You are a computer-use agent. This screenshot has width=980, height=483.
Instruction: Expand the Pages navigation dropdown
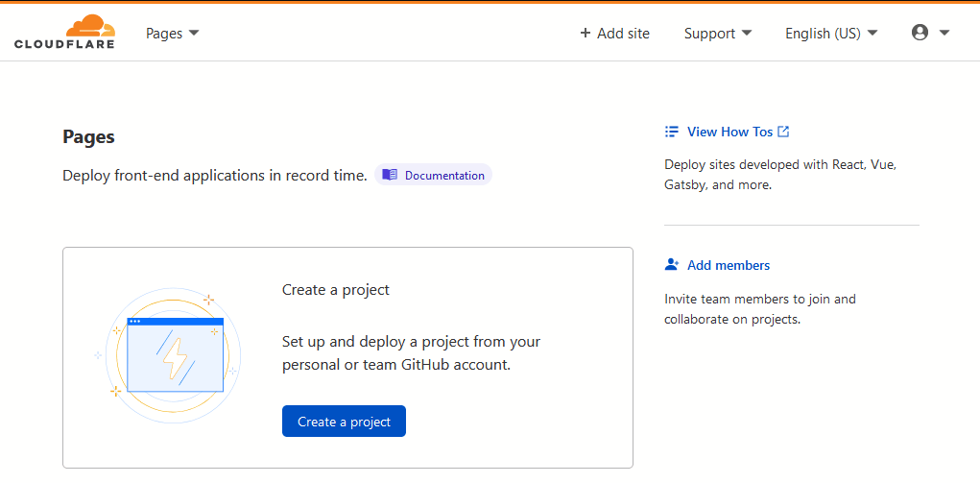pyautogui.click(x=173, y=34)
